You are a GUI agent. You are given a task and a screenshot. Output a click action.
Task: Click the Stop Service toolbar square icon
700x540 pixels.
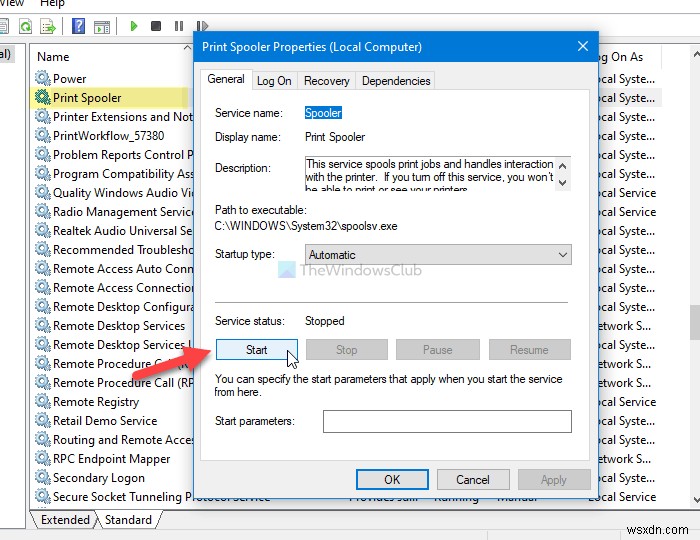pos(156,26)
